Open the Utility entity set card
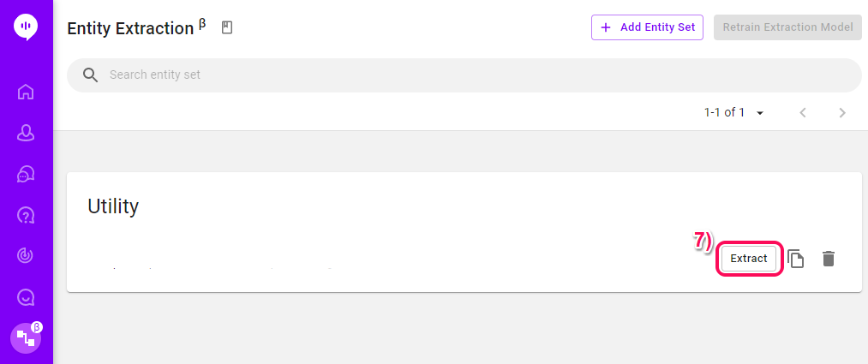 464,232
